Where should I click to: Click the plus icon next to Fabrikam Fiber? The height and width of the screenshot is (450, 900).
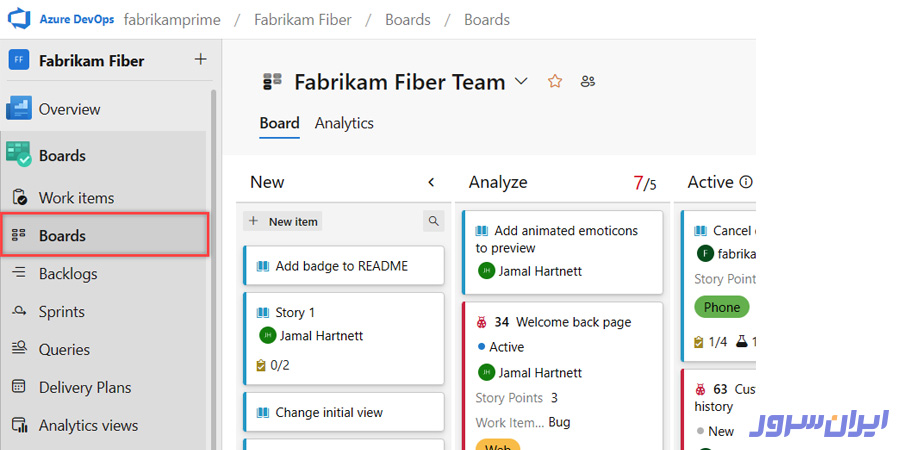[200, 59]
